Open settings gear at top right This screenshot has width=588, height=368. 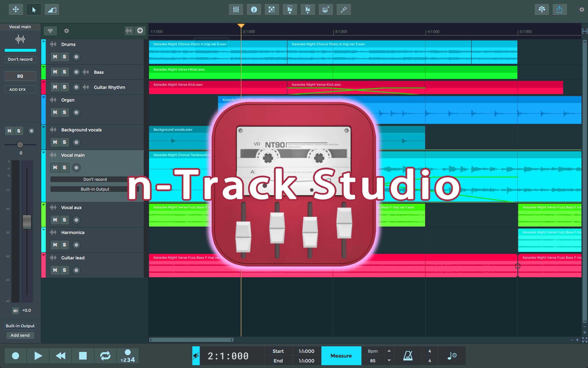click(x=582, y=9)
